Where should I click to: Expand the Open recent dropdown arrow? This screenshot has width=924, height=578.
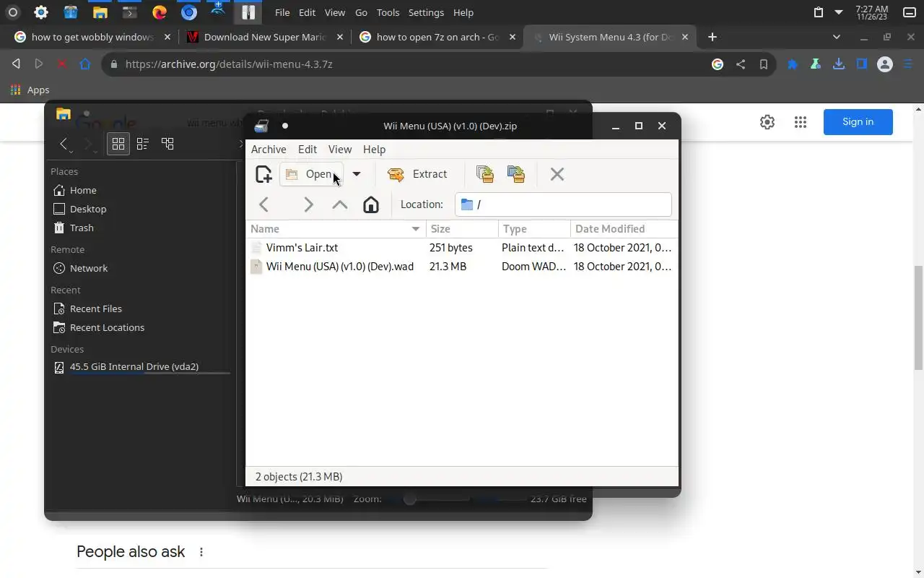(x=356, y=174)
